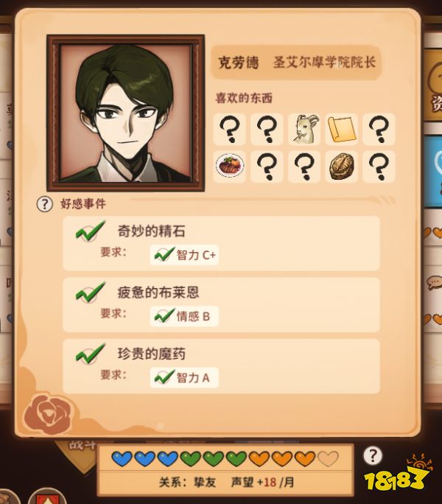Click Claude's character portrait
Screen dimensions: 442x504
pos(126,113)
